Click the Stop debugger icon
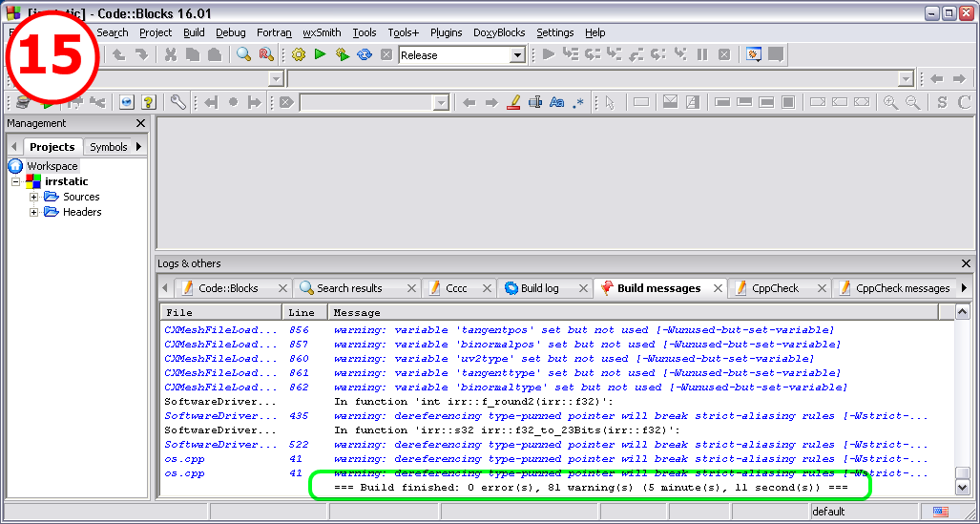This screenshot has height=524, width=980. click(724, 54)
